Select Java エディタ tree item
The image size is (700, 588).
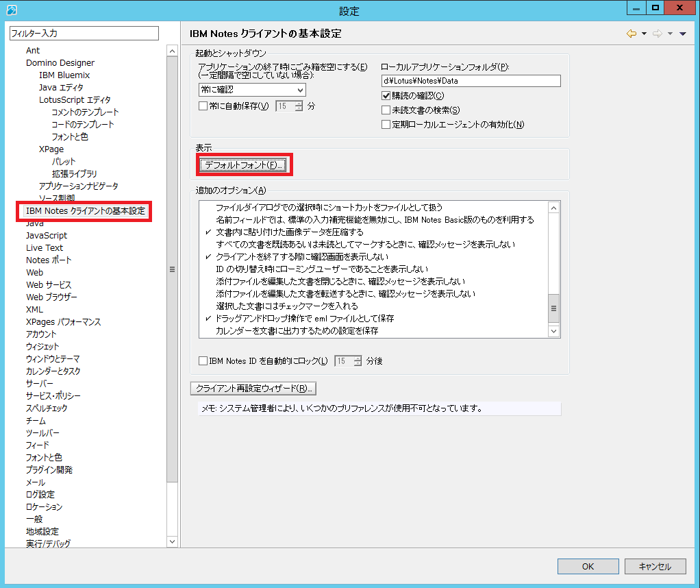point(61,88)
